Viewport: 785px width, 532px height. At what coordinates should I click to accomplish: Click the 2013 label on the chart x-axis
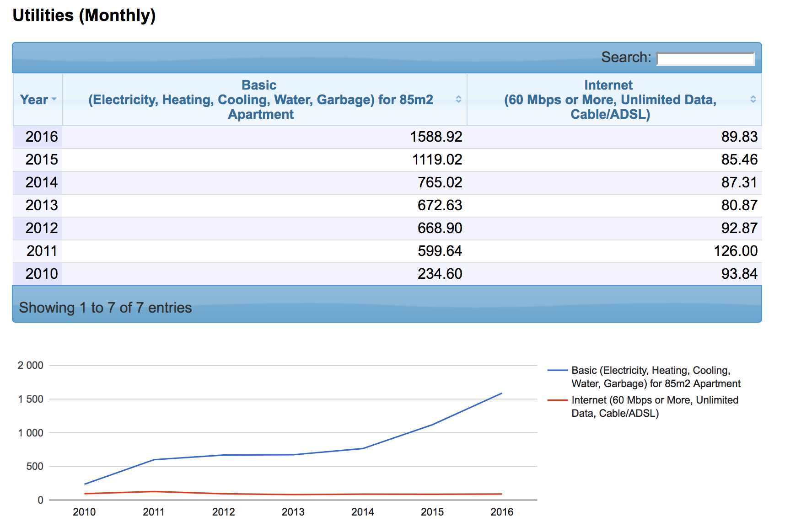[293, 512]
